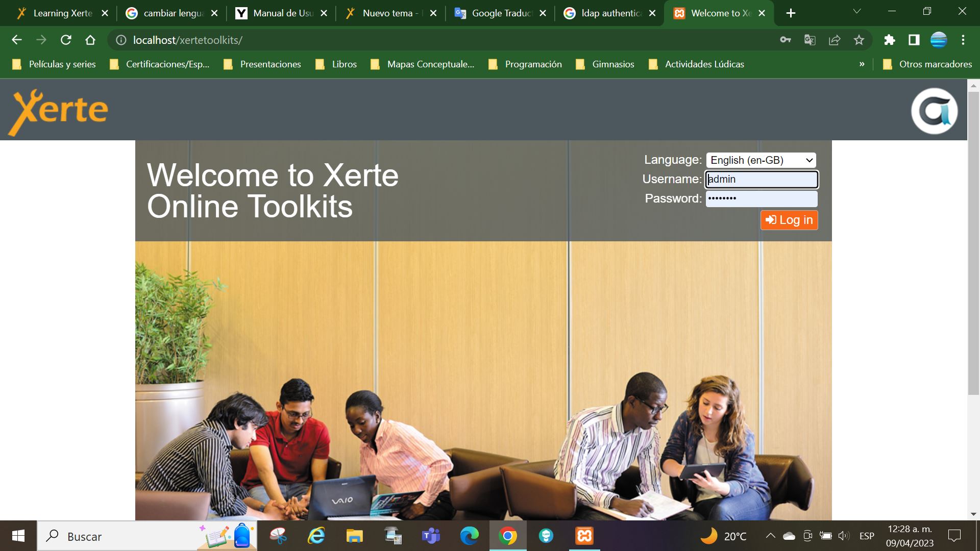Open the Mapas Conceptuale... bookmark folder

point(423,64)
